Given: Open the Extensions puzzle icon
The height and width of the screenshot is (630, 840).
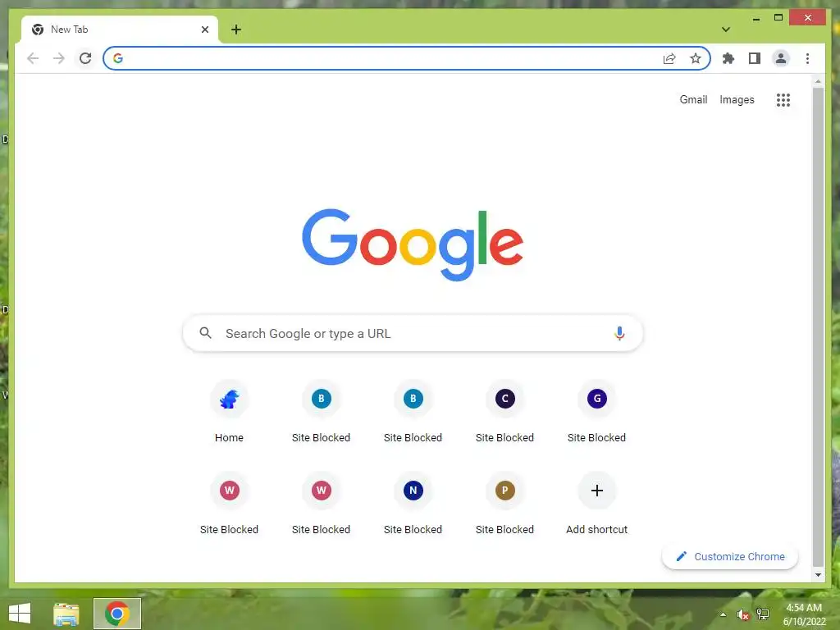Looking at the screenshot, I should click(728, 58).
